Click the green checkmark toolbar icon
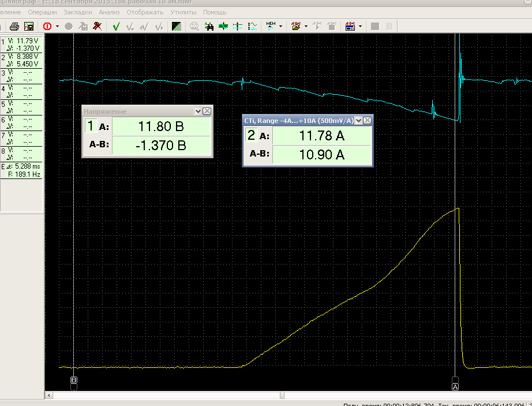Viewport: 532px width, 406px height. (x=116, y=26)
